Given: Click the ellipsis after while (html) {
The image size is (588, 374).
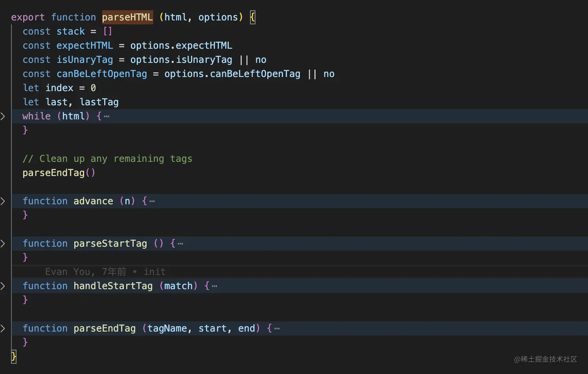Looking at the screenshot, I should [107, 117].
